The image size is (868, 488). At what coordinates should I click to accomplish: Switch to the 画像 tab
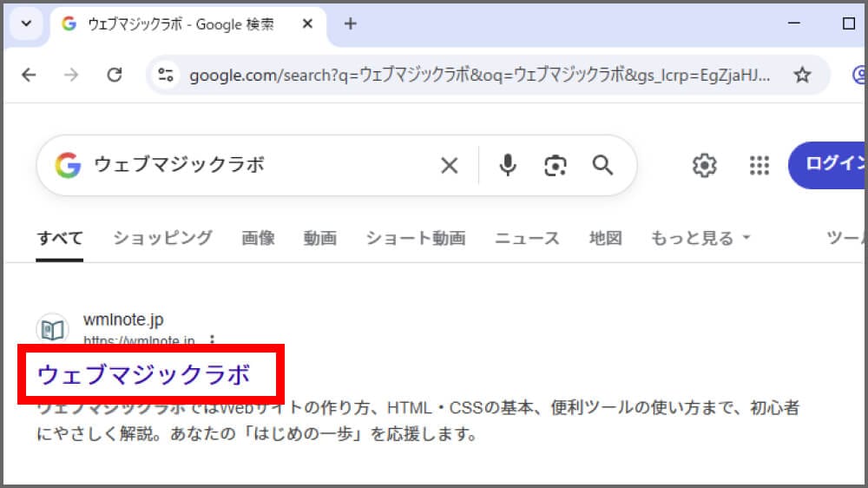[x=258, y=238]
